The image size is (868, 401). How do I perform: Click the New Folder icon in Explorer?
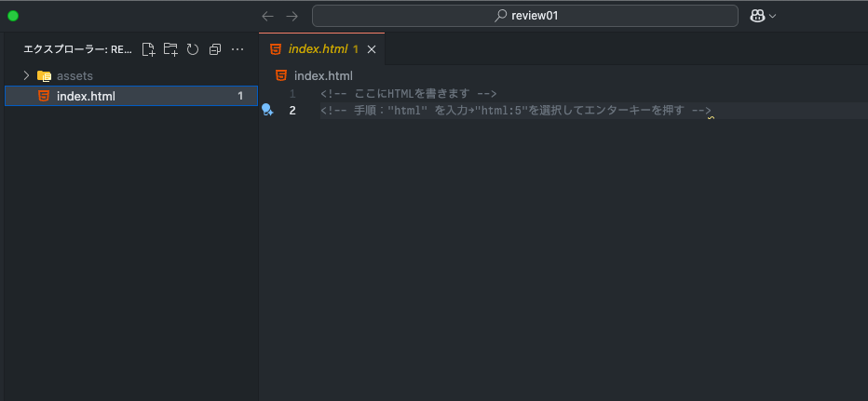[x=170, y=49]
